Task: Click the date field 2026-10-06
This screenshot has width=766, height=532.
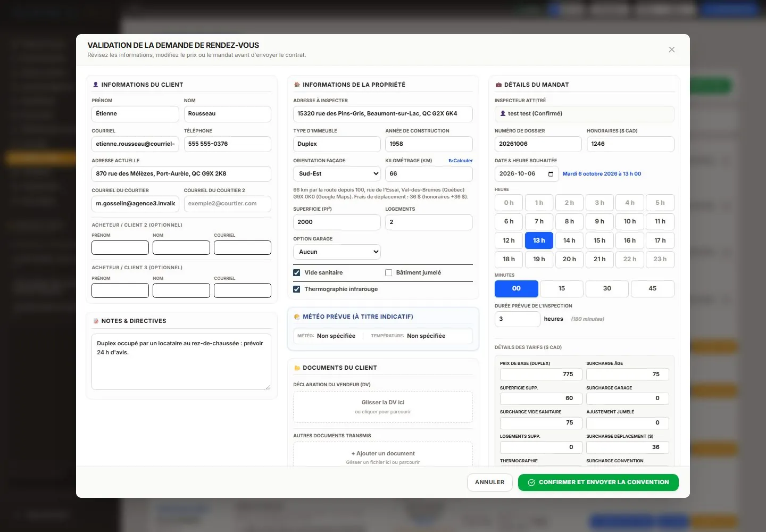Action: pyautogui.click(x=527, y=174)
